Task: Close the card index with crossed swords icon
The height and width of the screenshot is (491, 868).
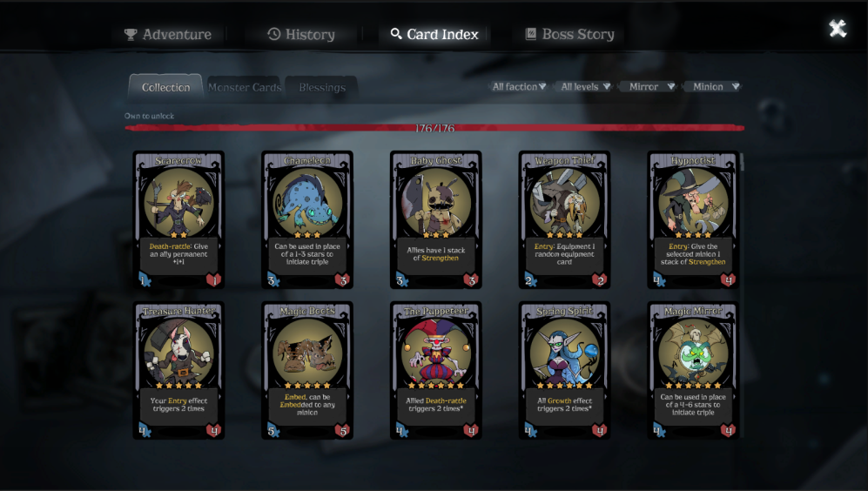Action: coord(838,28)
